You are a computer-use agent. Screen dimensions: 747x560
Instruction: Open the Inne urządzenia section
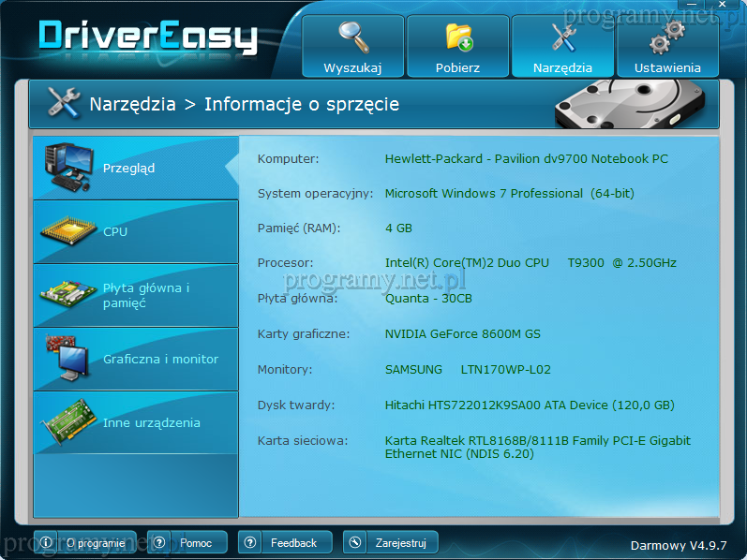click(x=152, y=422)
